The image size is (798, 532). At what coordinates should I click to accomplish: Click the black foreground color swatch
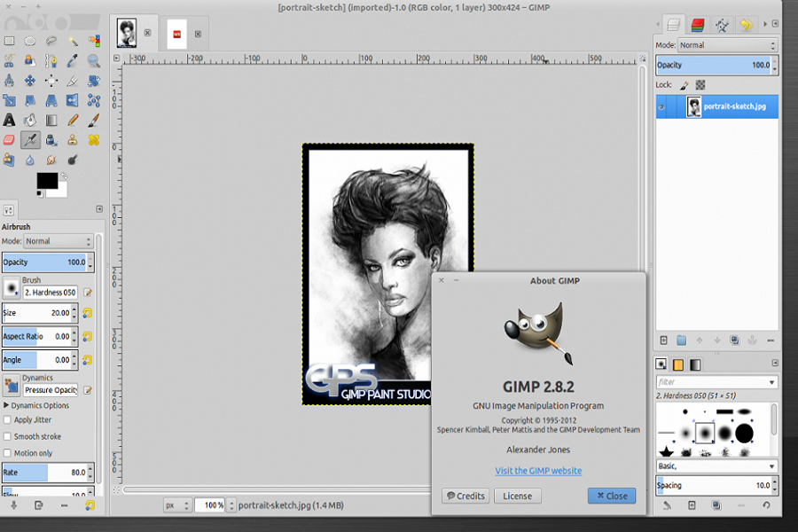tap(45, 180)
